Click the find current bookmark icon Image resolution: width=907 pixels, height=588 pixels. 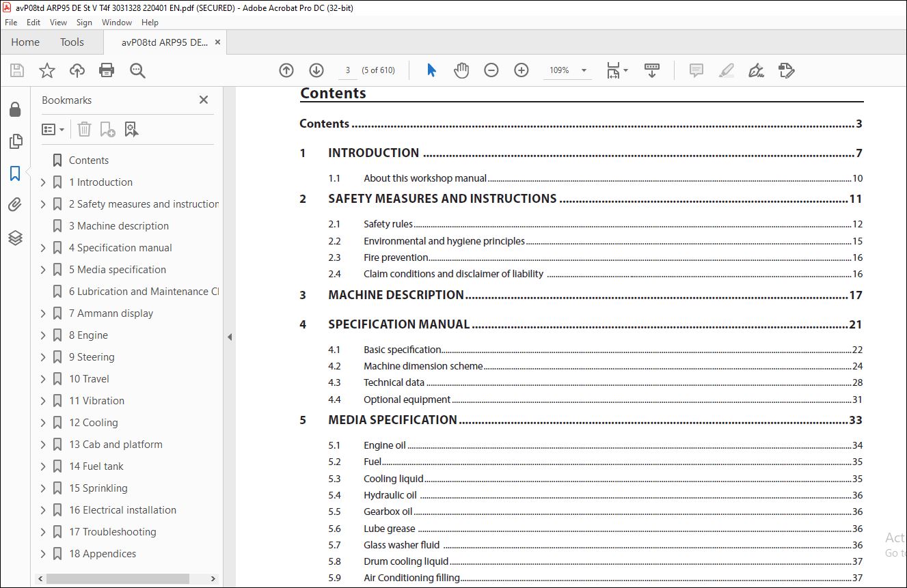[132, 129]
